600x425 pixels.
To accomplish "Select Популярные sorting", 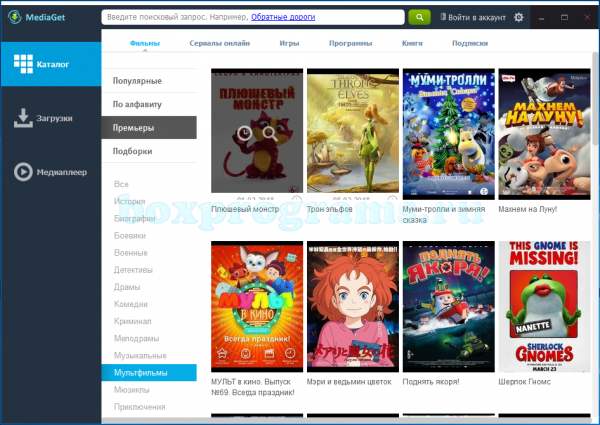I will [x=149, y=81].
